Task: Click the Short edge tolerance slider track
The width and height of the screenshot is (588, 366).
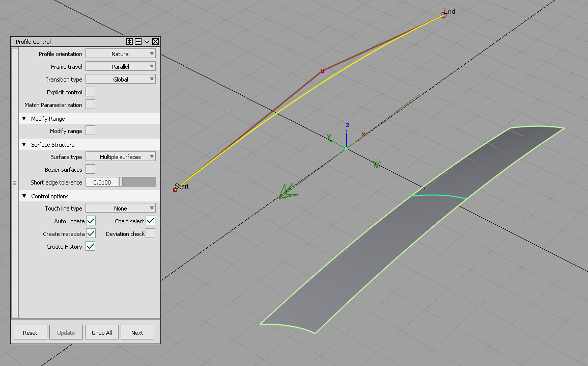Action: [x=138, y=181]
